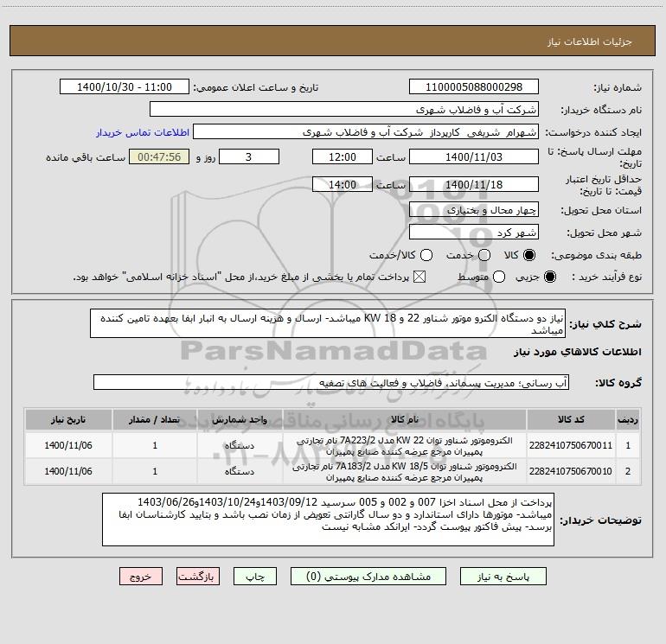Click the تاریخ نیاز column header
The height and width of the screenshot is (644, 666).
(x=68, y=419)
